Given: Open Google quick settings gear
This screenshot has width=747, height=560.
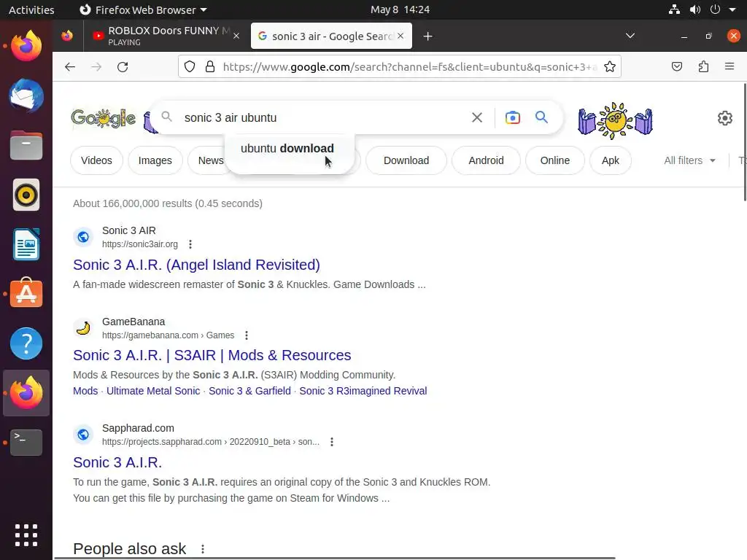Looking at the screenshot, I should point(724,118).
